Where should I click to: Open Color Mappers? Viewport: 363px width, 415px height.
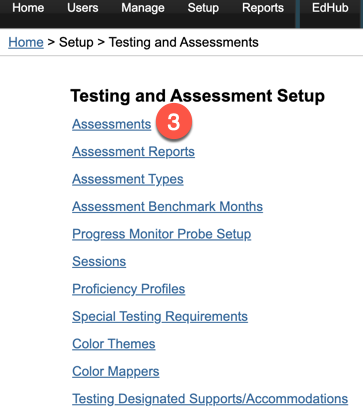click(x=116, y=371)
